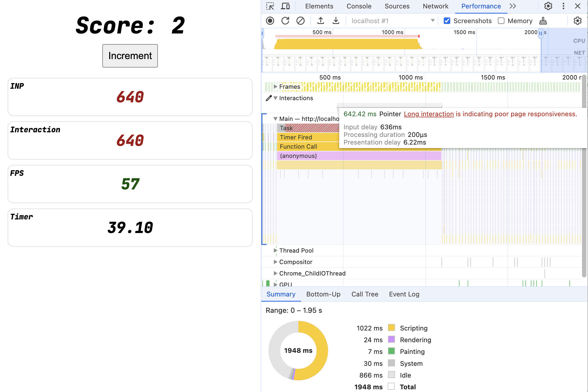588x392 pixels.
Task: Click the clear performance recordings icon
Action: pos(300,20)
